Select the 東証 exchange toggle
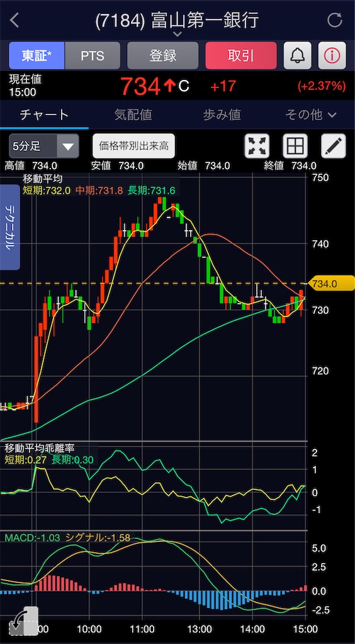The width and height of the screenshot is (355, 644). pyautogui.click(x=37, y=55)
